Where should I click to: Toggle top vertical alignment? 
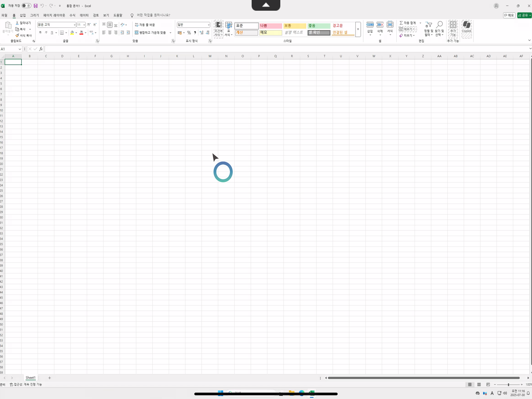(x=104, y=25)
